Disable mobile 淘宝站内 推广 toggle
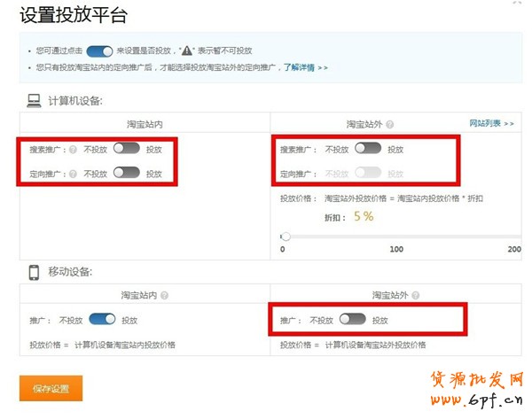This screenshot has width=532, height=419. tap(102, 320)
